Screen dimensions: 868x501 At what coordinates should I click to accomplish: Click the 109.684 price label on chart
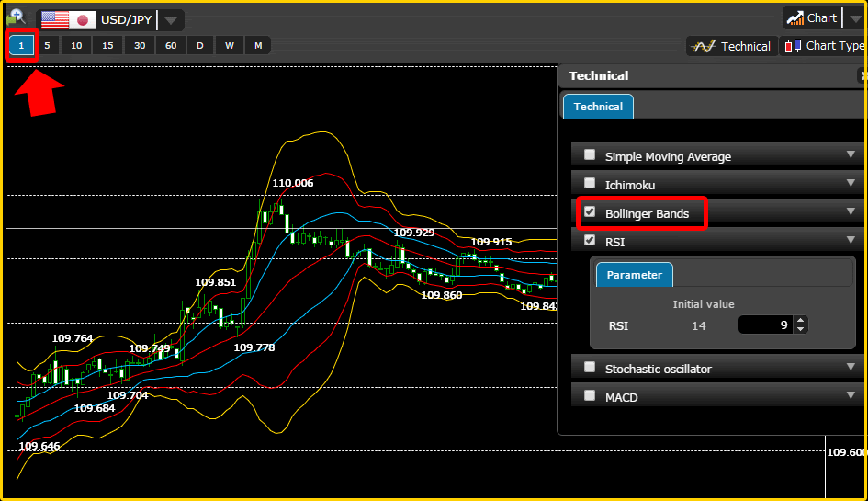[x=94, y=408]
